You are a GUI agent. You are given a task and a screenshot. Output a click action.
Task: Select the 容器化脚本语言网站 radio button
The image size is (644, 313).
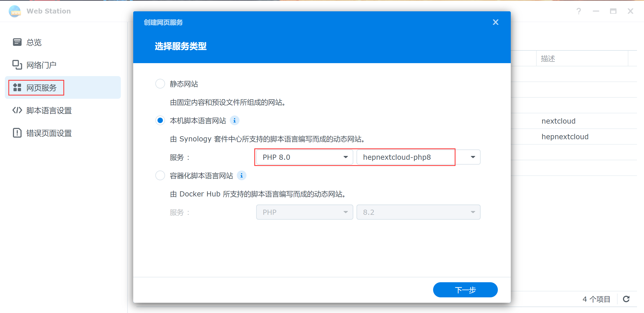pos(160,175)
